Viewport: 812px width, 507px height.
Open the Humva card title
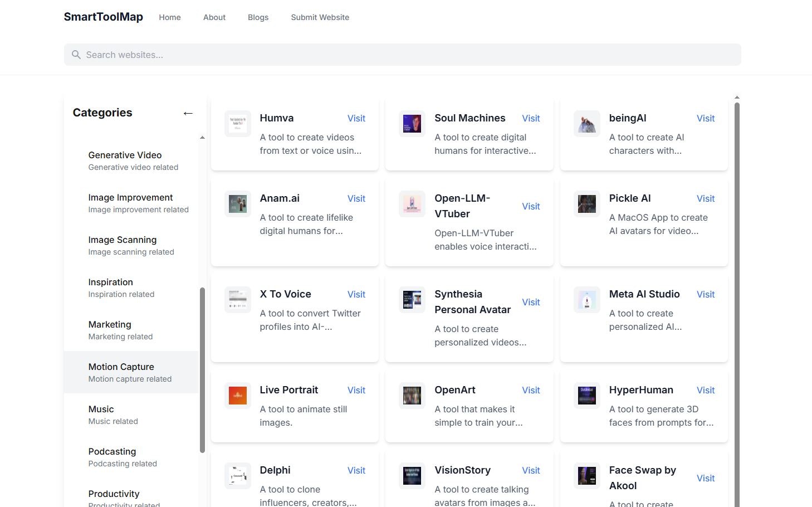pyautogui.click(x=277, y=118)
